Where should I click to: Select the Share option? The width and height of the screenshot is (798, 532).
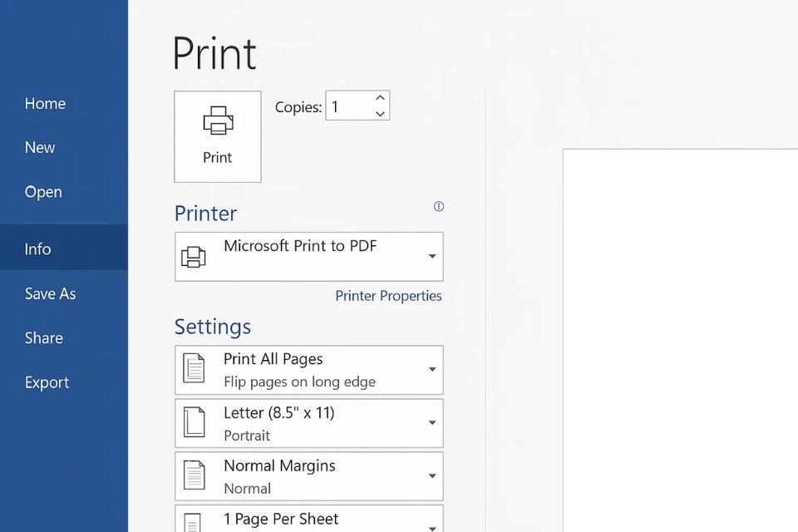click(43, 337)
